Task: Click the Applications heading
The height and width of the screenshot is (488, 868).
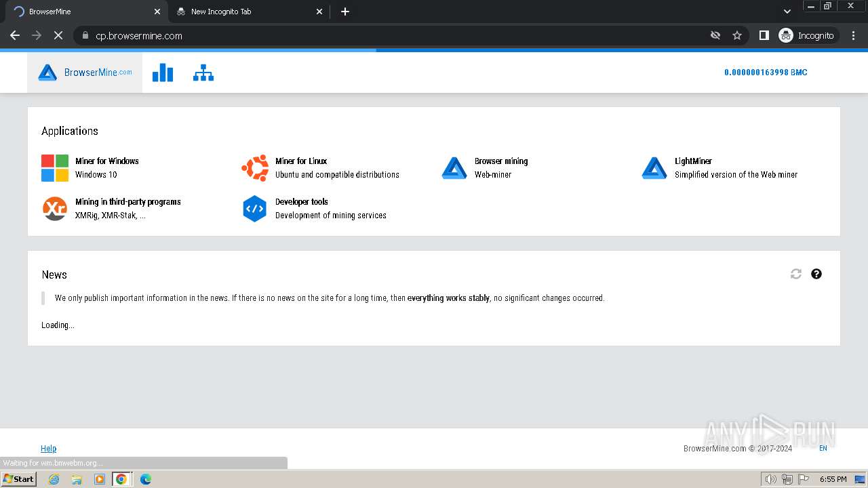Action: 70,131
